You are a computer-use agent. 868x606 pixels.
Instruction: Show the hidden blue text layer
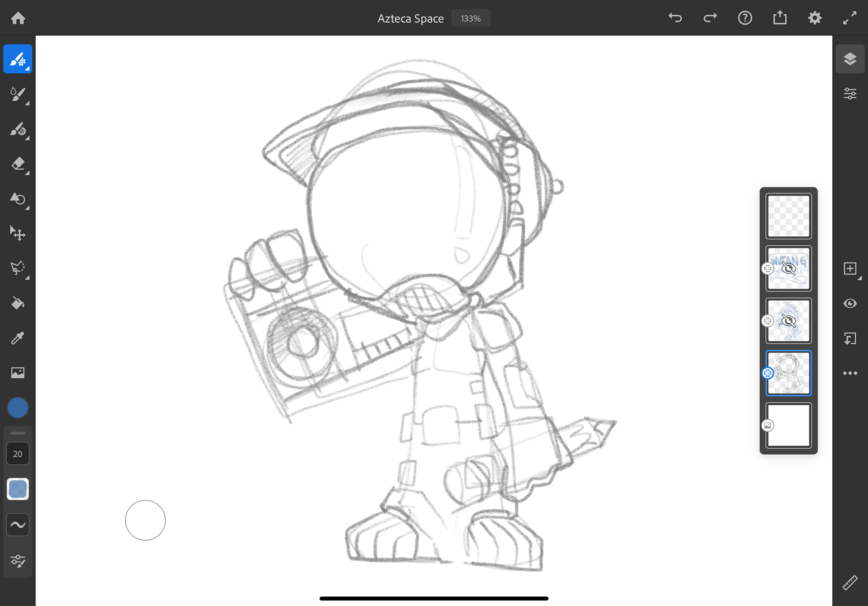788,269
